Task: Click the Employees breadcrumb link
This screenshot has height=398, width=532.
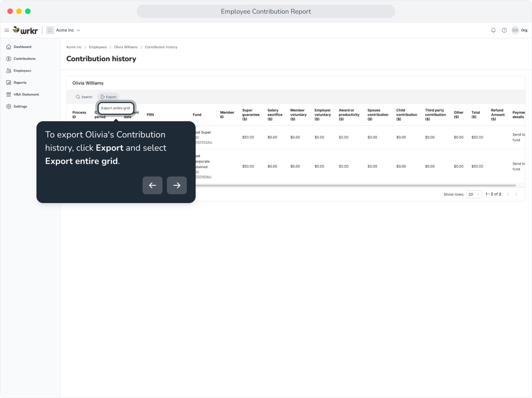Action: pos(98,47)
